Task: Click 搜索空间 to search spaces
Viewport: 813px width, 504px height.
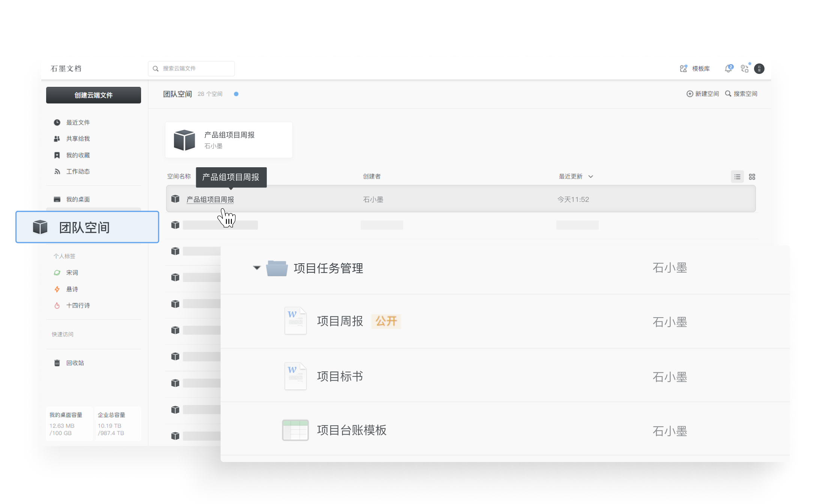Action: click(x=741, y=94)
